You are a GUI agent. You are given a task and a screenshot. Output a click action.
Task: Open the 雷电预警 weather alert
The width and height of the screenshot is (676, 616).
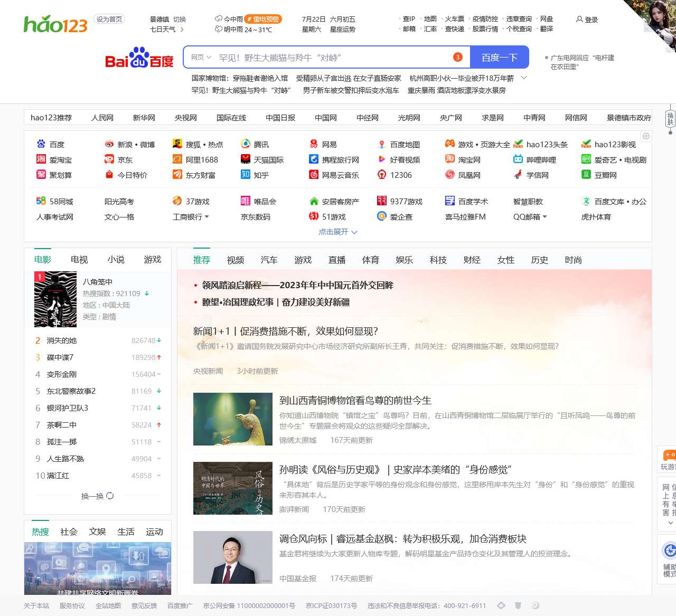tap(263, 19)
